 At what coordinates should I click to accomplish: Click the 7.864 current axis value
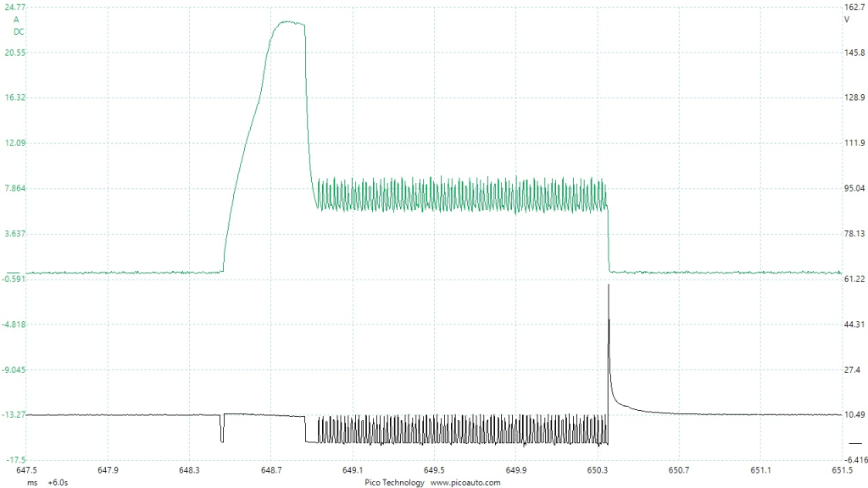point(16,188)
